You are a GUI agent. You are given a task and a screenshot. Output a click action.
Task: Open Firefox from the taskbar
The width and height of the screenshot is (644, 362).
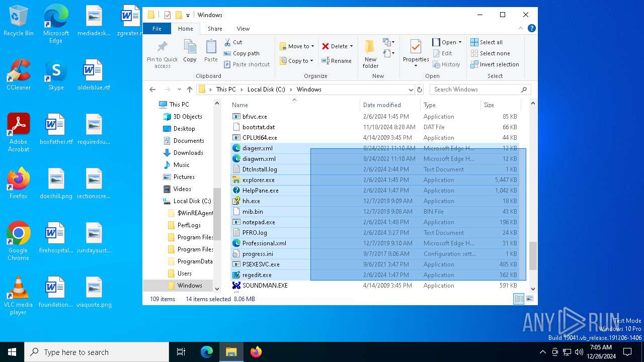tap(256, 352)
